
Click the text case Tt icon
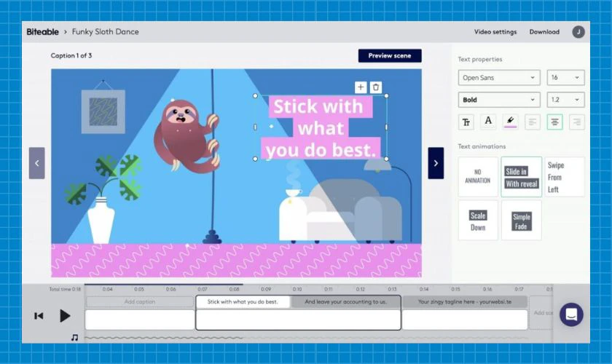coord(466,122)
